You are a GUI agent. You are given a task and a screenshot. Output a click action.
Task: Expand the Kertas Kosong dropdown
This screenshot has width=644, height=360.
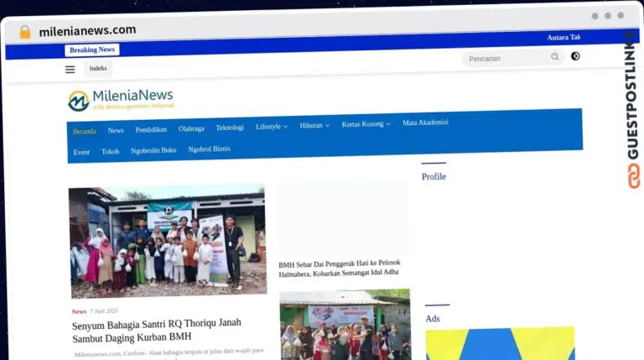pyautogui.click(x=366, y=124)
